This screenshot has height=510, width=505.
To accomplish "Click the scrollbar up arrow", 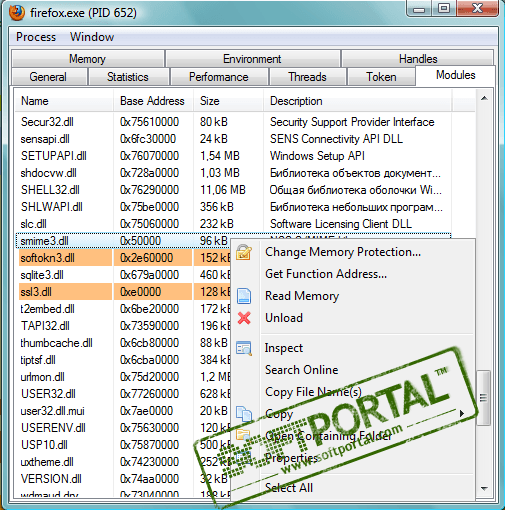I will 485,98.
